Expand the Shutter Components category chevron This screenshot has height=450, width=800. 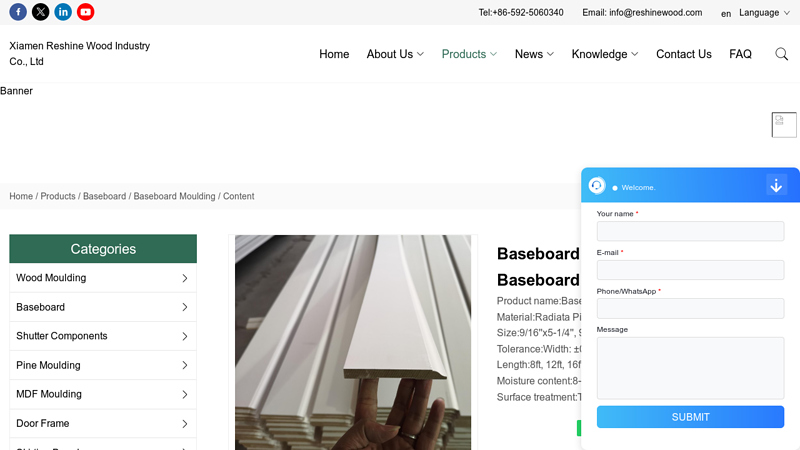point(185,336)
